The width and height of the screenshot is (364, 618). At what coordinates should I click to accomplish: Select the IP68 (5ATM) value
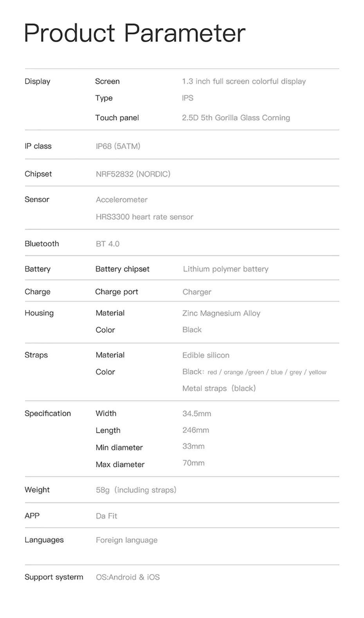click(x=118, y=146)
